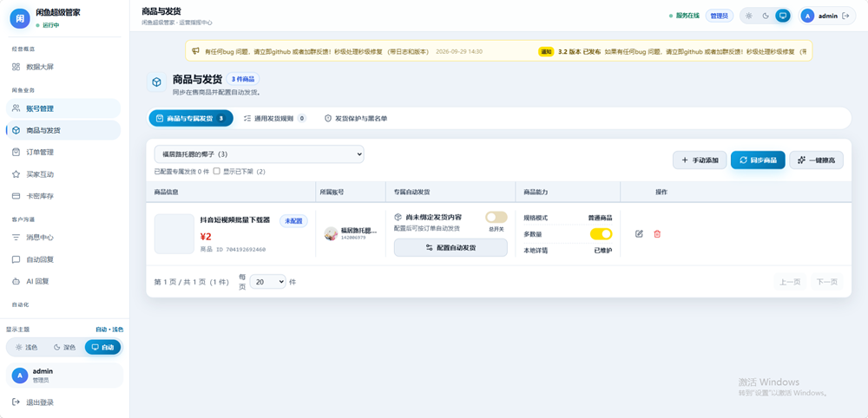Image resolution: width=868 pixels, height=418 pixels.
Task: Click 同步商品 button
Action: click(758, 160)
